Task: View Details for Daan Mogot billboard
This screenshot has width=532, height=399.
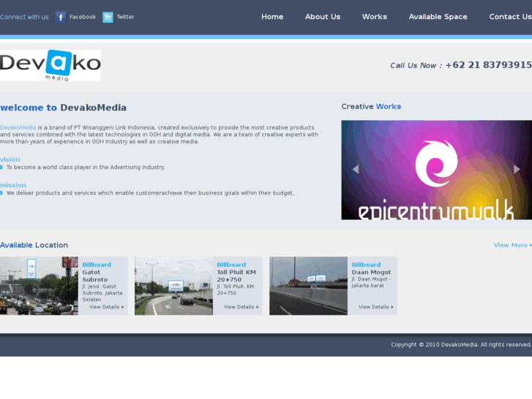Action: 376,307
